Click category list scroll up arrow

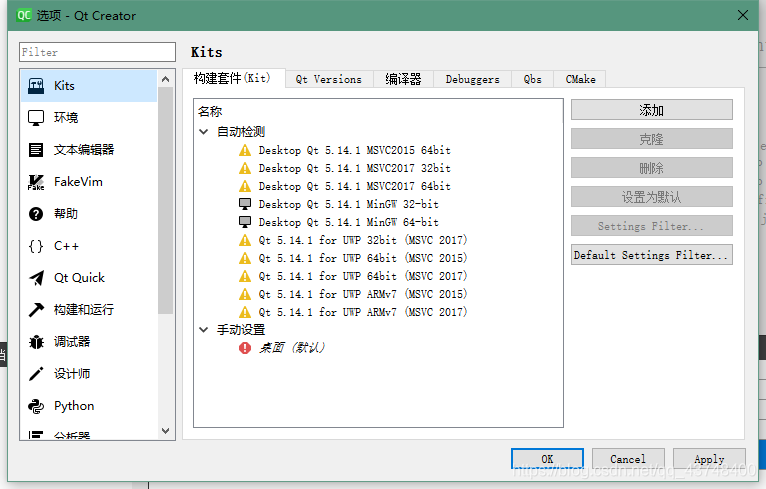tap(166, 79)
